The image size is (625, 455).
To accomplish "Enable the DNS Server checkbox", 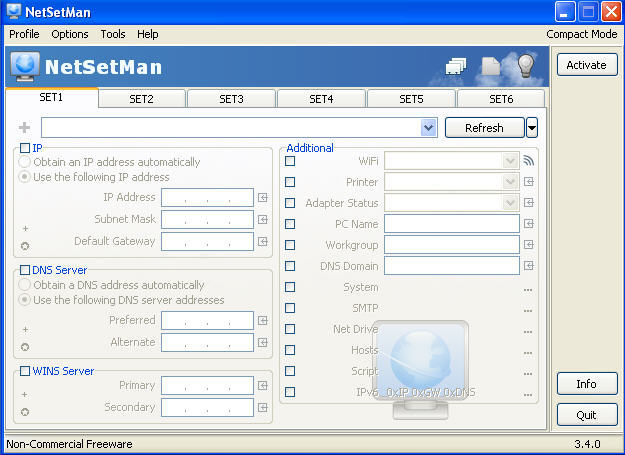I will coord(25,270).
